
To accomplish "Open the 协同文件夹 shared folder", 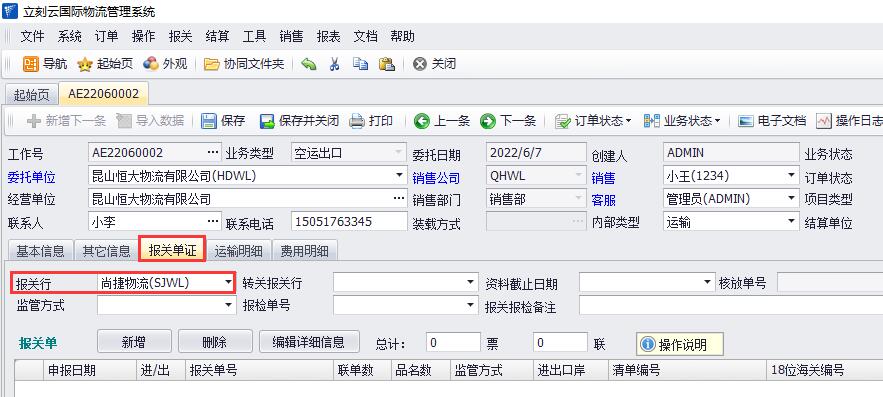I will click(x=244, y=64).
